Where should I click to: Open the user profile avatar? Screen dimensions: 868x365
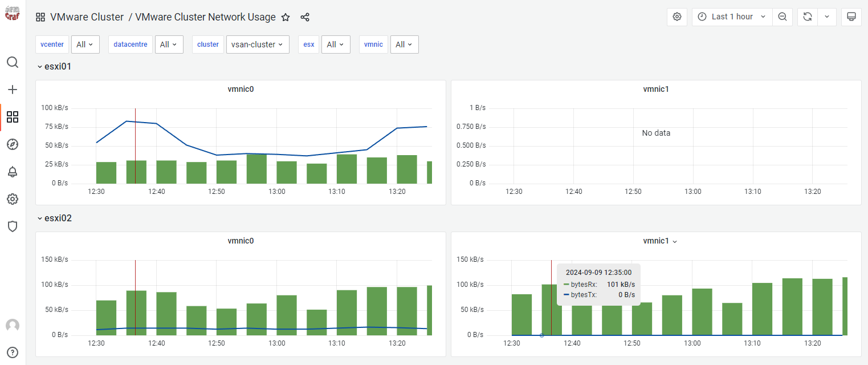(x=13, y=326)
